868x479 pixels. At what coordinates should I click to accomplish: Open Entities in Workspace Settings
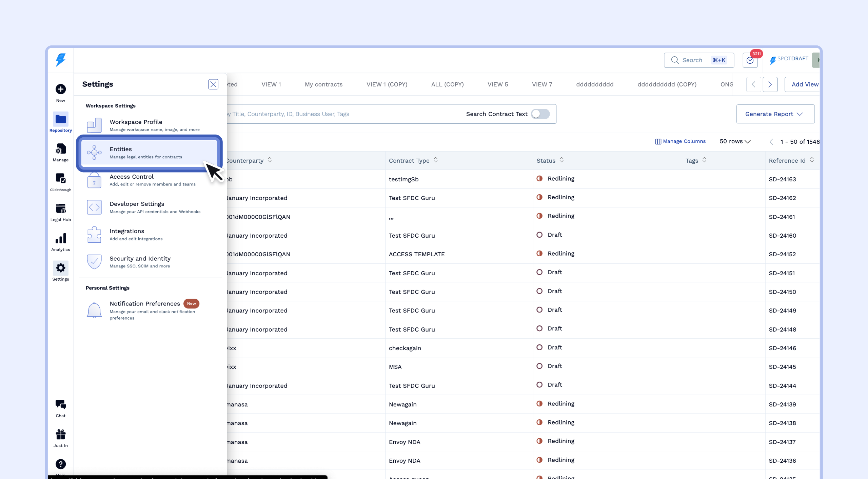(149, 153)
